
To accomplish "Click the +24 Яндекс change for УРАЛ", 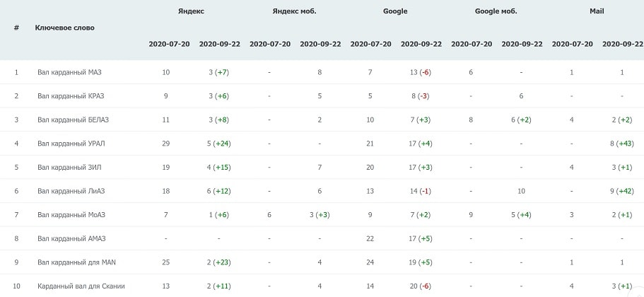I will (222, 144).
